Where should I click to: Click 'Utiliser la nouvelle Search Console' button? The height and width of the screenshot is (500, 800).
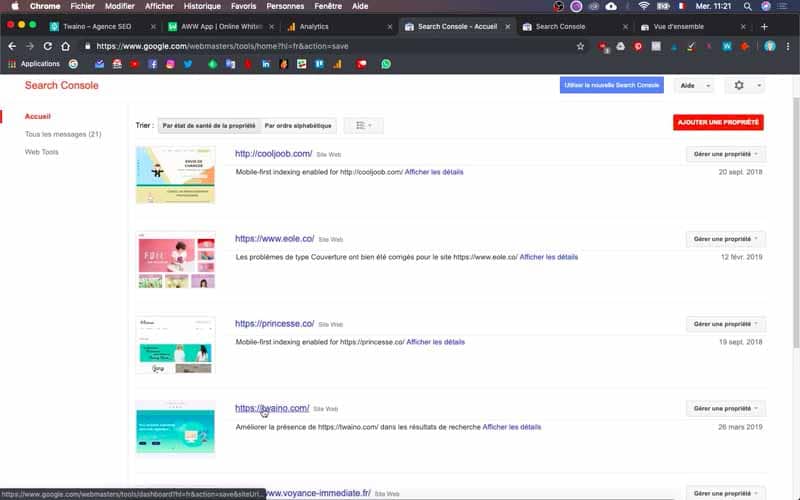[x=612, y=85]
